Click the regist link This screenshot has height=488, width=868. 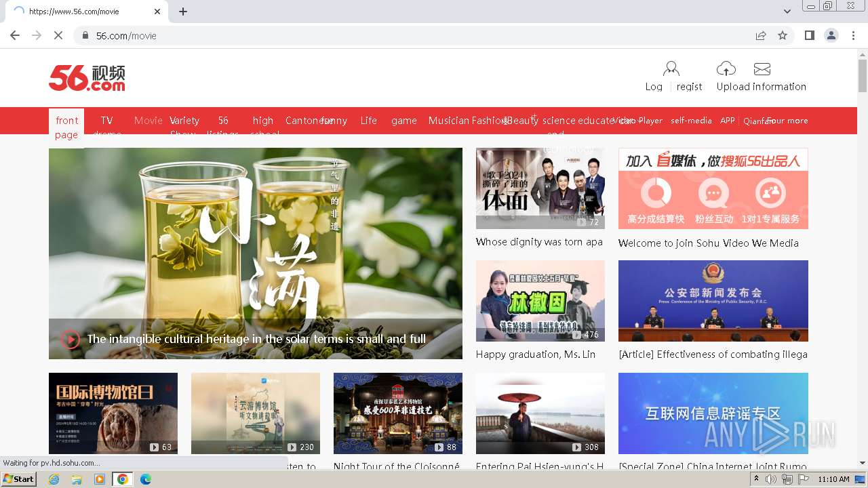689,87
